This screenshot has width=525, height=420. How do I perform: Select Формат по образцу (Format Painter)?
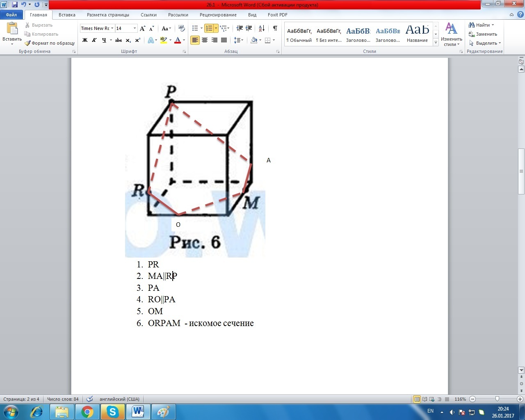pos(49,43)
